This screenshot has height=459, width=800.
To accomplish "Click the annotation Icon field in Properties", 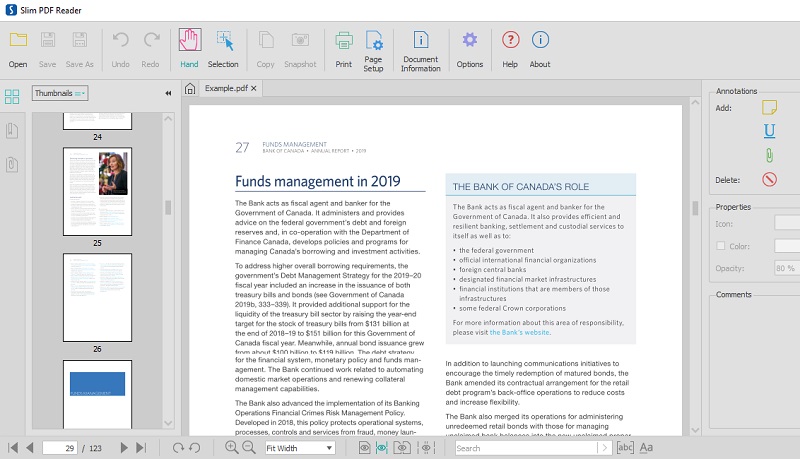I will point(787,223).
